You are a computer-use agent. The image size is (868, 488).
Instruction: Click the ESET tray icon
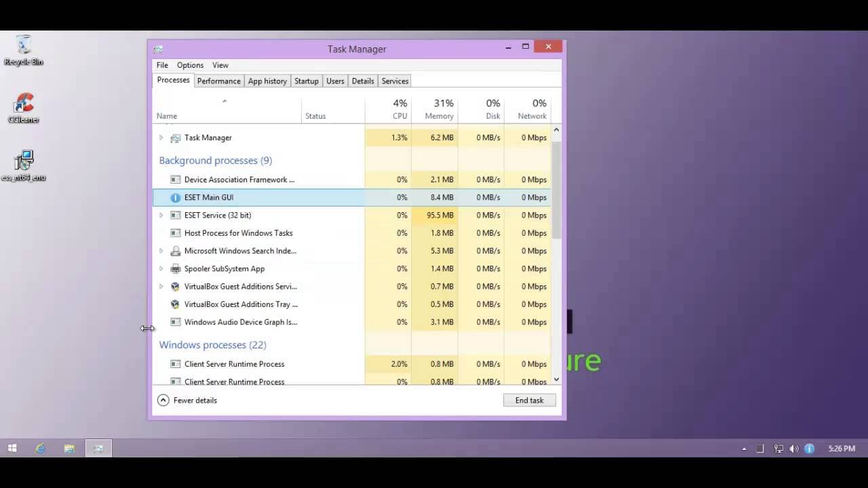809,449
